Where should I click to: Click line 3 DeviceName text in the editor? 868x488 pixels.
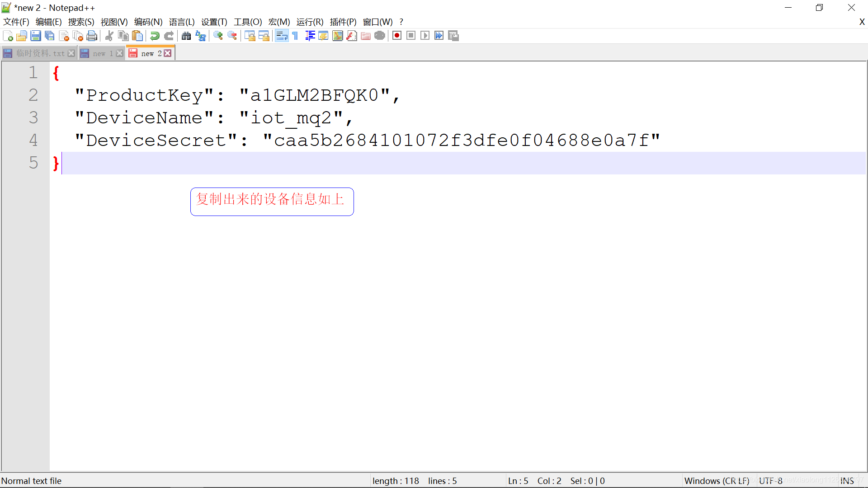(144, 118)
